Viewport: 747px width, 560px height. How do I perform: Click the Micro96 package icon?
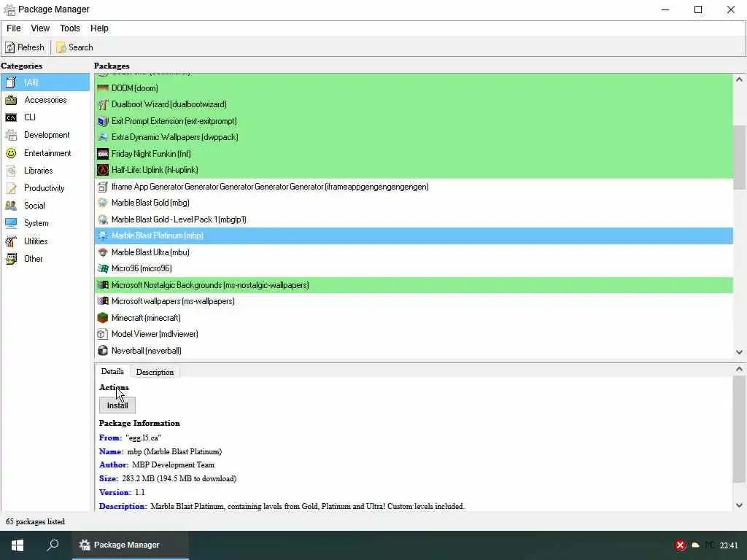pyautogui.click(x=102, y=268)
